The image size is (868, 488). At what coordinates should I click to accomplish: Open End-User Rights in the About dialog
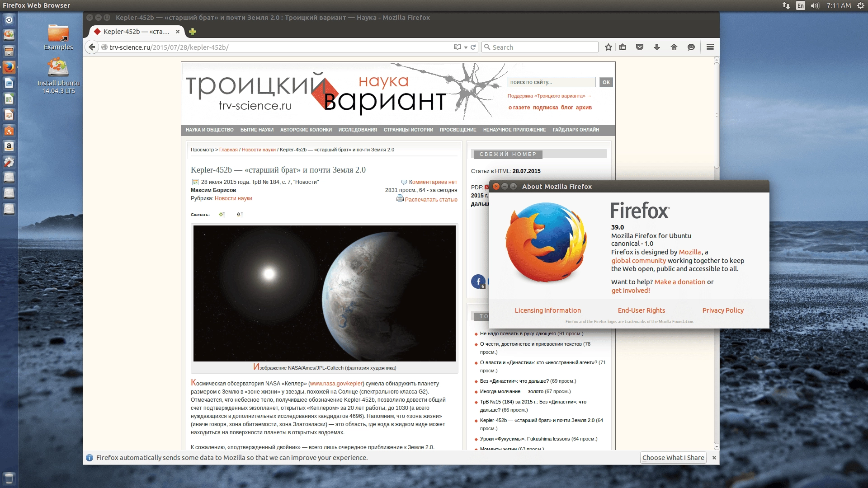coord(642,310)
